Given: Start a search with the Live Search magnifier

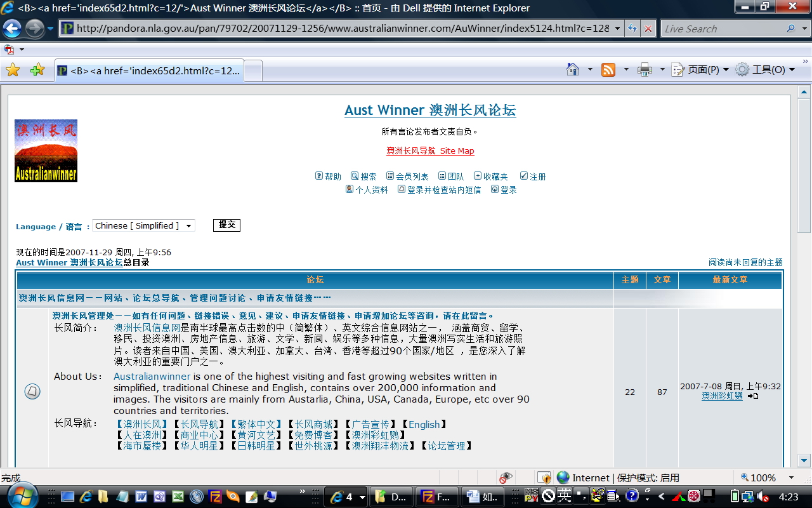Looking at the screenshot, I should pyautogui.click(x=790, y=29).
